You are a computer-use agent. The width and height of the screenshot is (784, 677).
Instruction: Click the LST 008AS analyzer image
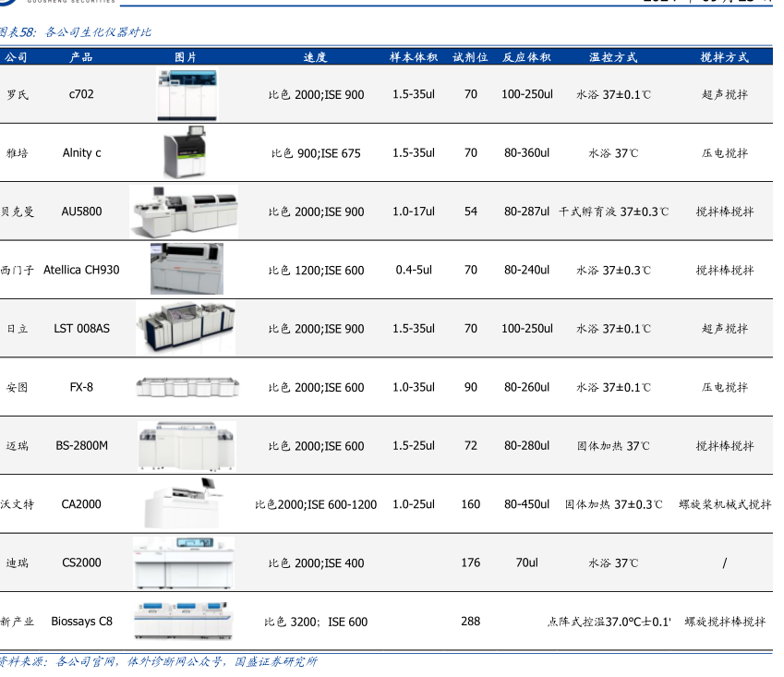coord(186,328)
